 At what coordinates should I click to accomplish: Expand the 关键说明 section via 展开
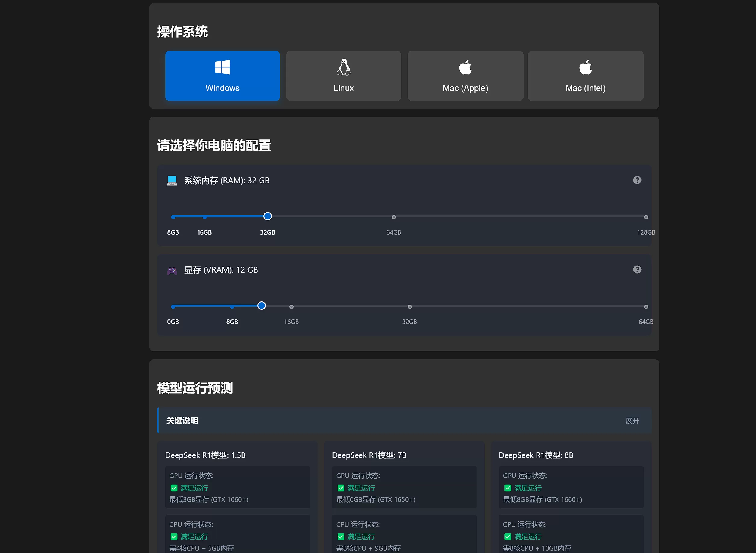click(x=632, y=421)
